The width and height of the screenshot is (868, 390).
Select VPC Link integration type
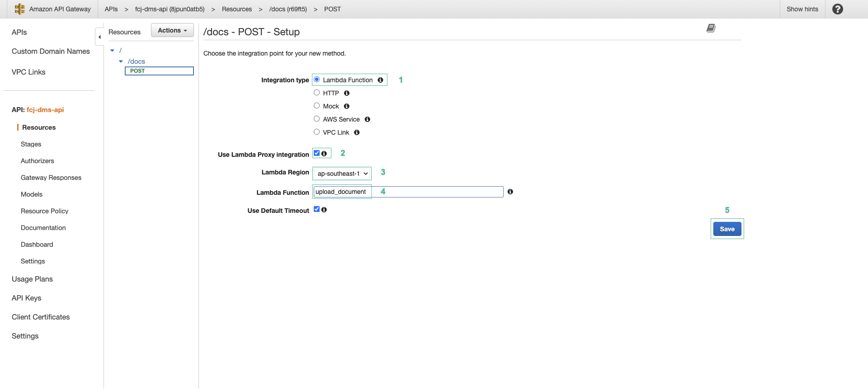(317, 132)
